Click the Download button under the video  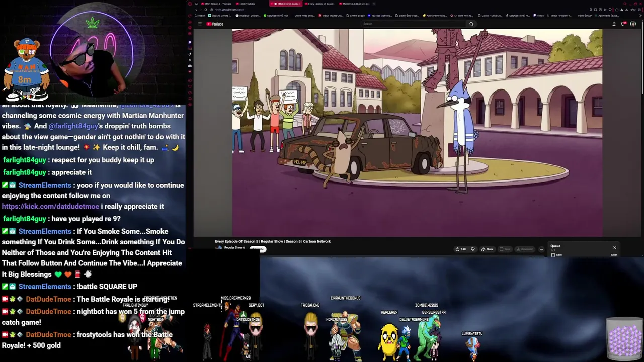click(524, 249)
